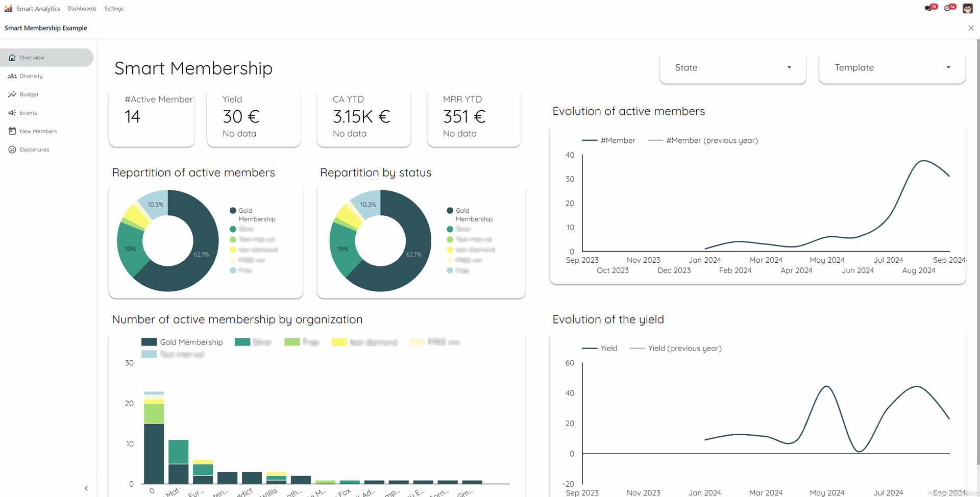
Task: Click the clock activities icon in header
Action: (948, 9)
